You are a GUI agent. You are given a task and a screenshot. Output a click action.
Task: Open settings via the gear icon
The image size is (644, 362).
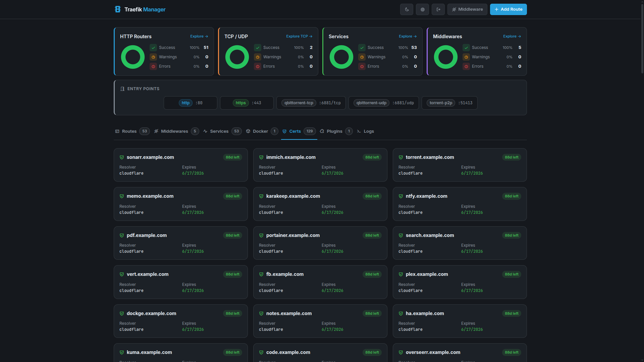coord(422,9)
